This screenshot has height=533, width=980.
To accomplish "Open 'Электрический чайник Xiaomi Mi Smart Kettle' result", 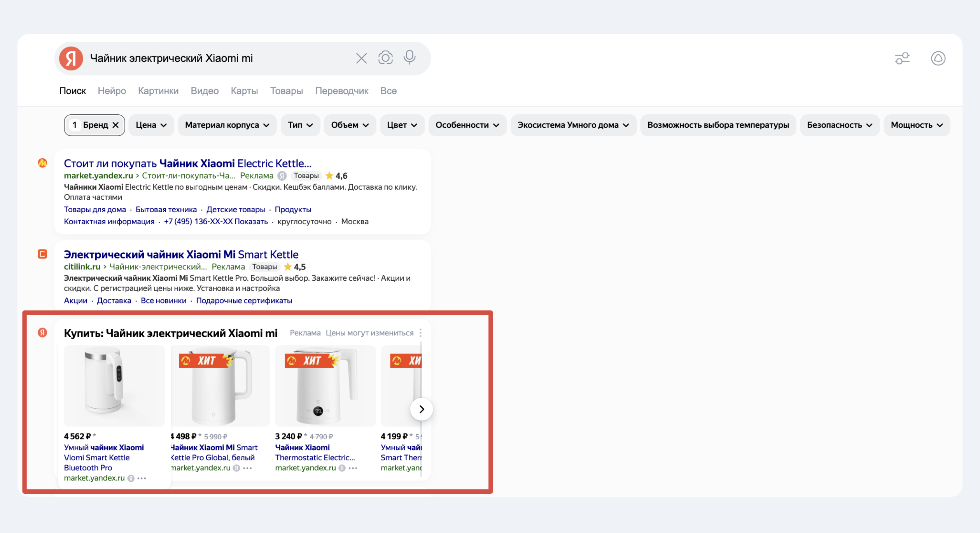I will pos(181,254).
